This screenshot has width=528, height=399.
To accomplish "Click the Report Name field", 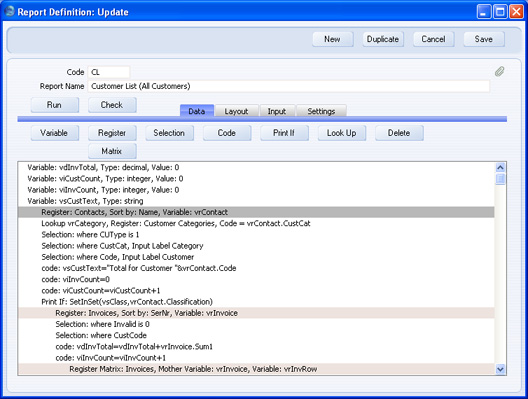I will pos(289,86).
